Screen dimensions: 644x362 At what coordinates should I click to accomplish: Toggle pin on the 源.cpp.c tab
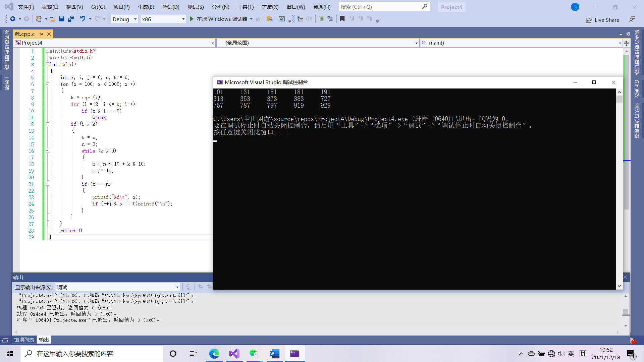pos(41,34)
